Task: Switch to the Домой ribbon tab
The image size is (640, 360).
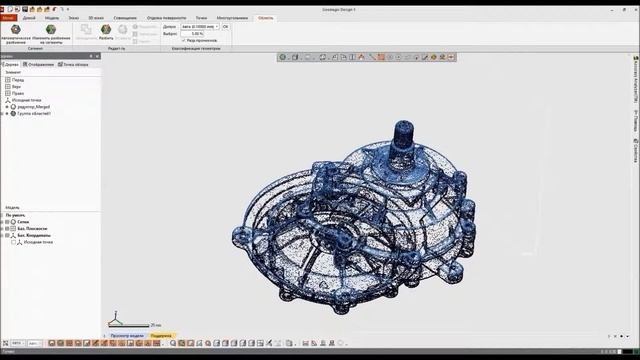Action: (29, 18)
